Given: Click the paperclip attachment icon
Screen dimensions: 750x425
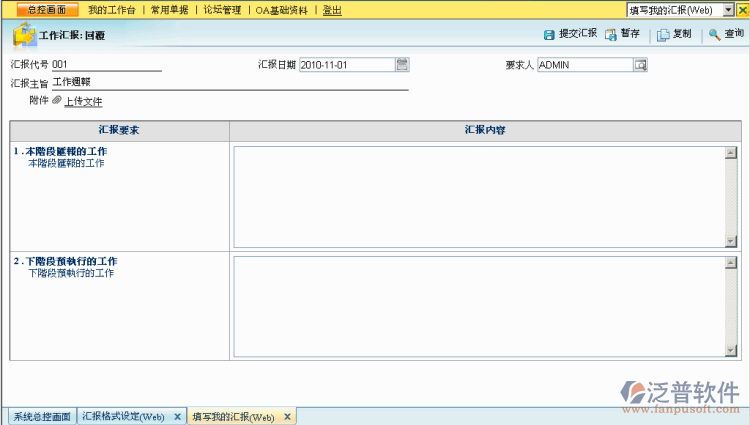Looking at the screenshot, I should pos(57,100).
